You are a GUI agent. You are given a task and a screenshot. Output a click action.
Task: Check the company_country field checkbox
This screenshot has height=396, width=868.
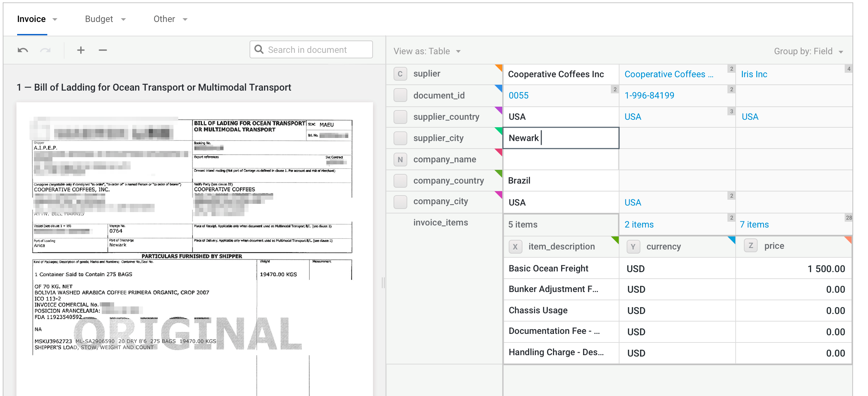(x=400, y=180)
